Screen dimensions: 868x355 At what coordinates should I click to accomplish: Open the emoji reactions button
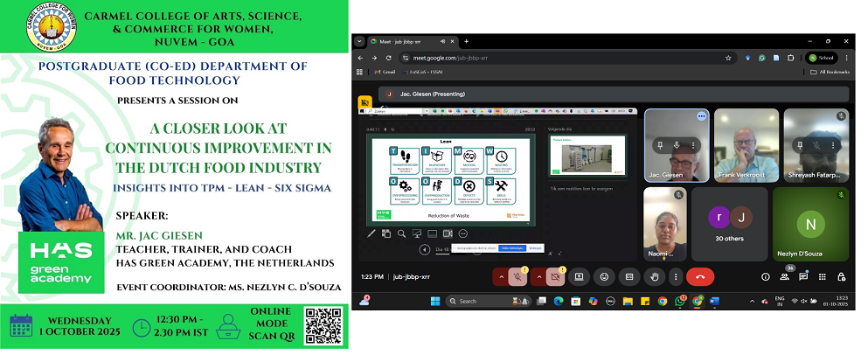[x=603, y=276]
